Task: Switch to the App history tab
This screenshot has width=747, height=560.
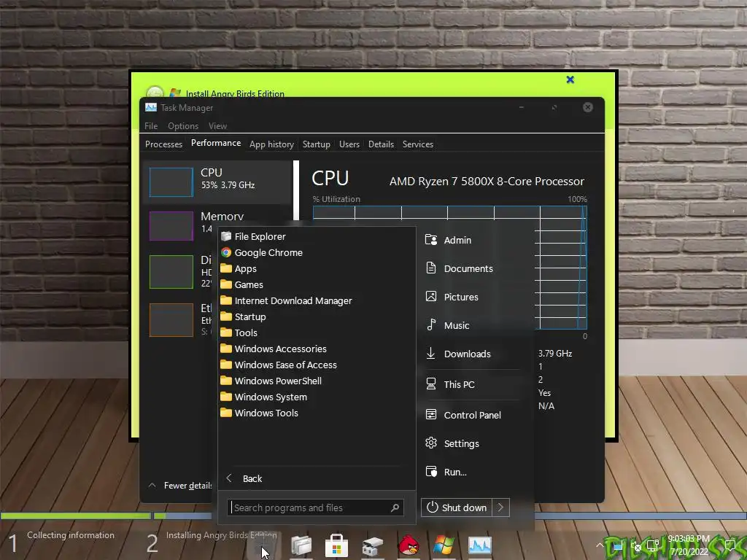Action: coord(271,144)
